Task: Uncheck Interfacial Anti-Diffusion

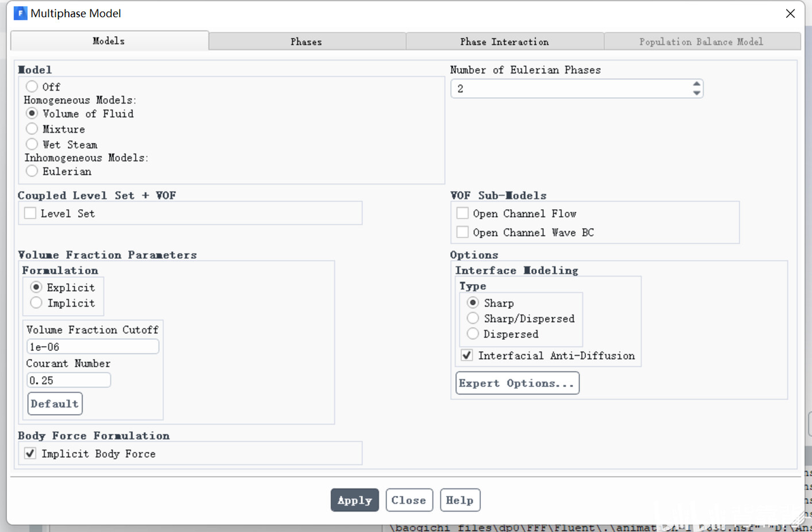Action: click(467, 356)
